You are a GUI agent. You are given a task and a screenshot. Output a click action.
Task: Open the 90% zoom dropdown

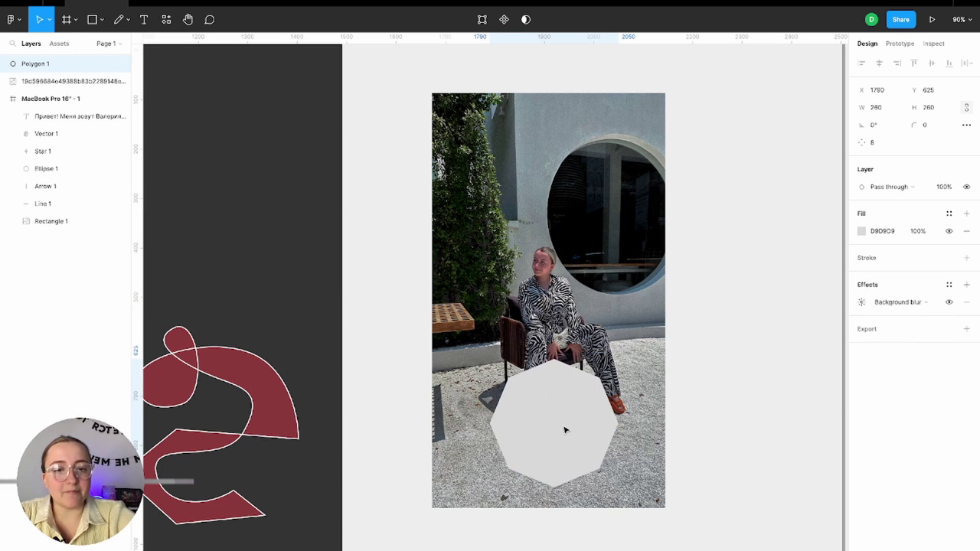pos(962,19)
